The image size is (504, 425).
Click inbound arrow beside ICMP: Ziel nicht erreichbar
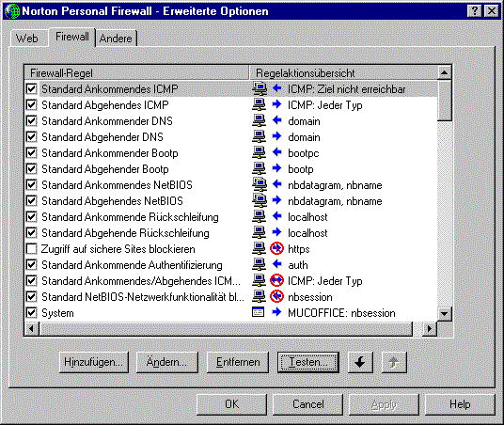point(276,88)
